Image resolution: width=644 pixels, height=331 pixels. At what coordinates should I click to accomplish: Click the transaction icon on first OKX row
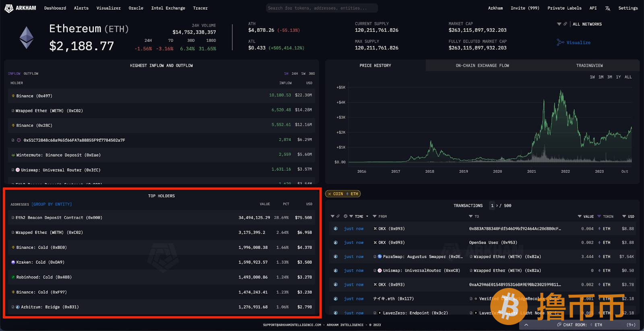click(336, 229)
